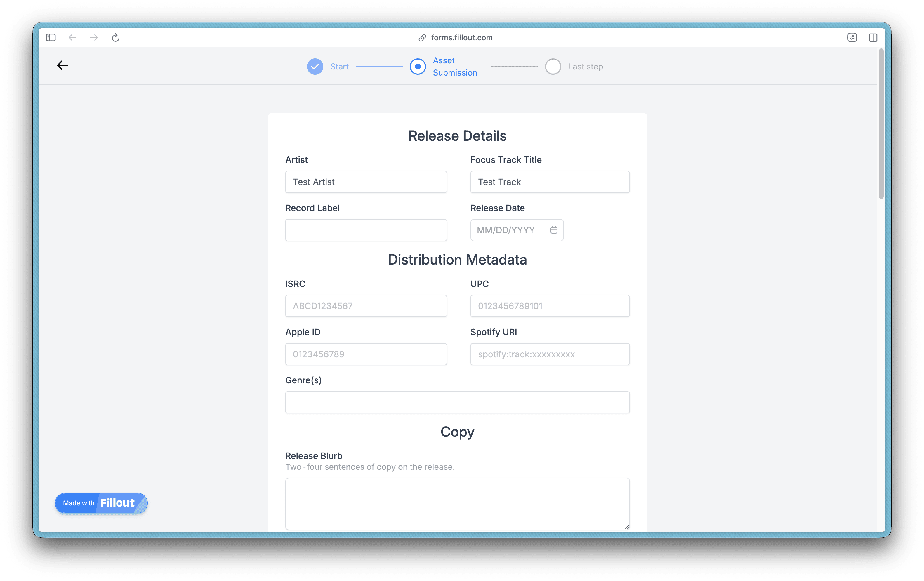Open the calendar picker icon in Release Date
Viewport: 924px width, 581px height.
[x=554, y=230]
